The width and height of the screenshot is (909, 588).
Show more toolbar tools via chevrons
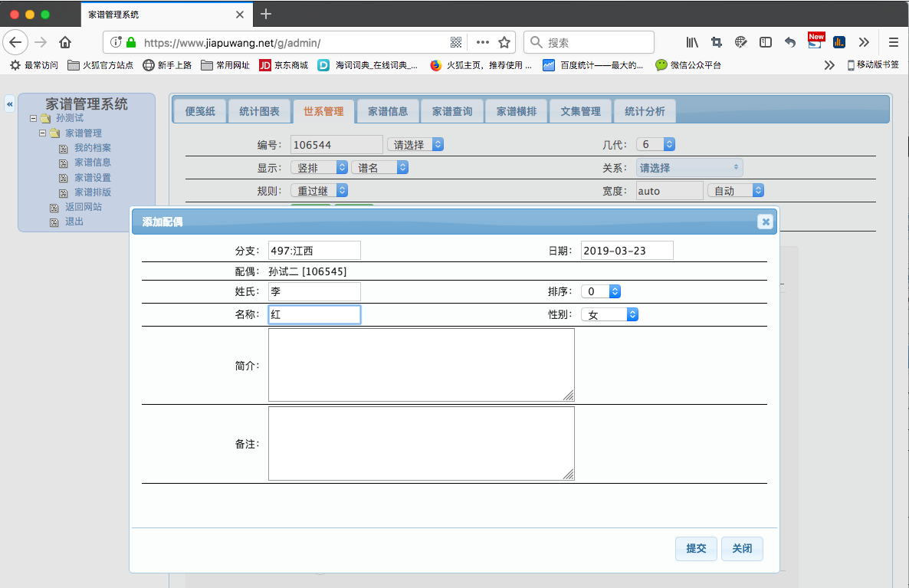(x=864, y=42)
